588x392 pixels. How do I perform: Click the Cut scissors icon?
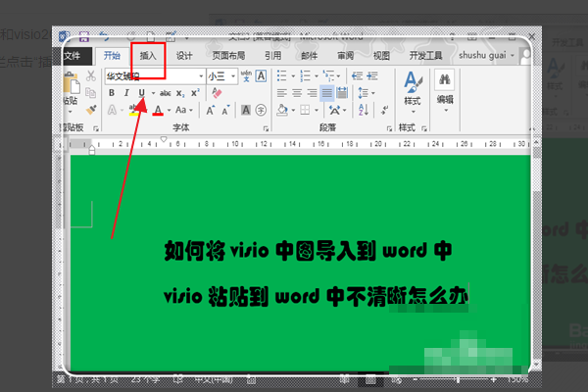click(x=91, y=76)
